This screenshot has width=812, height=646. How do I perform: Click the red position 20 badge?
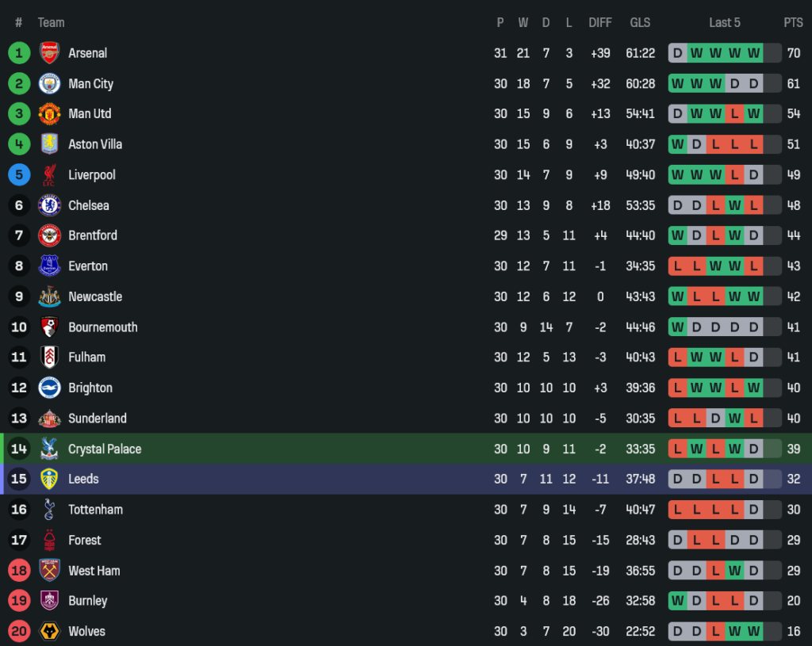(19, 631)
